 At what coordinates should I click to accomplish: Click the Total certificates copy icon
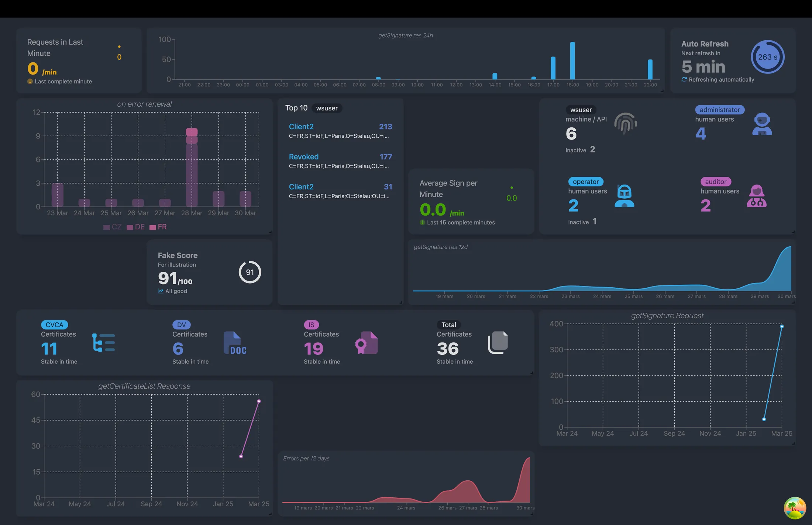coord(498,343)
